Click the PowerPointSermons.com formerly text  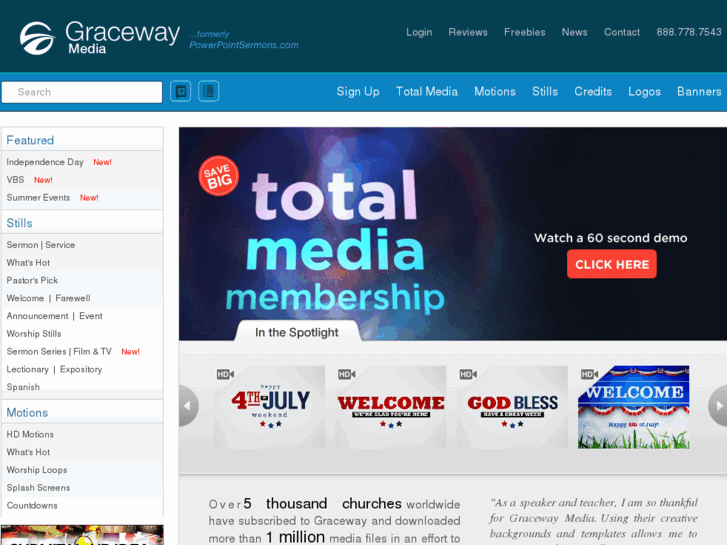[243, 40]
